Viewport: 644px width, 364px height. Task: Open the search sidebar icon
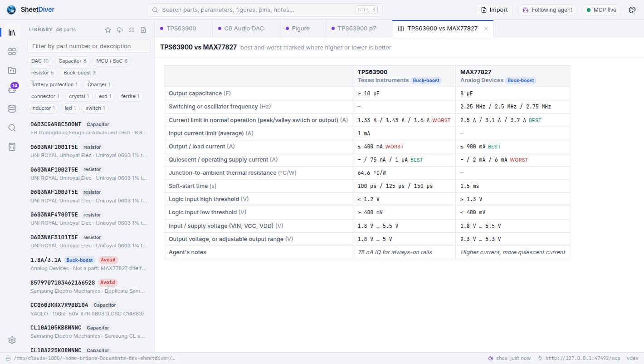click(12, 128)
